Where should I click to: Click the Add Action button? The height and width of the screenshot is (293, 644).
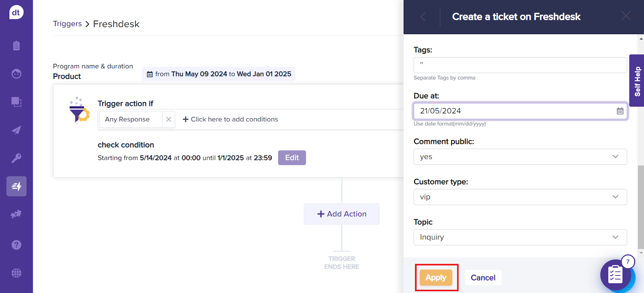[342, 214]
